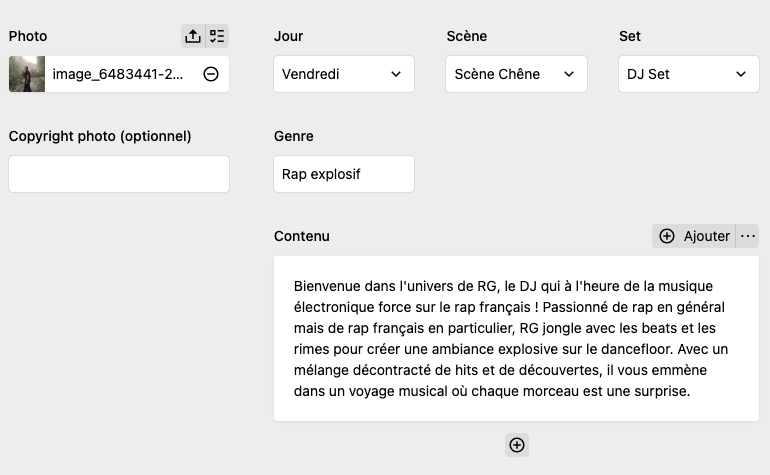Expand the Set dropdown showing DJ Set
The width and height of the screenshot is (770, 475).
[688, 74]
